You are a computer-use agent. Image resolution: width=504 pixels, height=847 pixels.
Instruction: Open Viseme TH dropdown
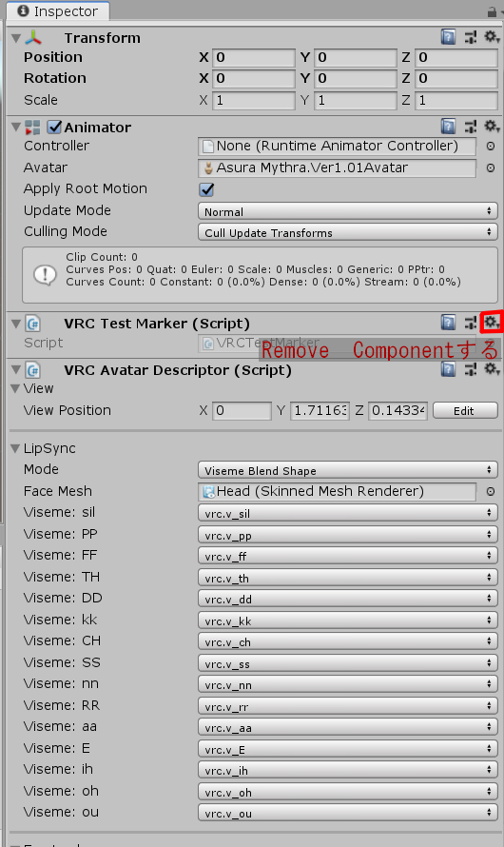347,577
